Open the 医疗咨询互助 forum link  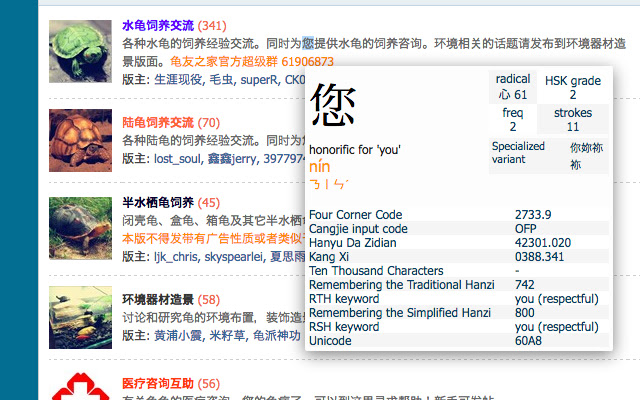click(x=158, y=384)
